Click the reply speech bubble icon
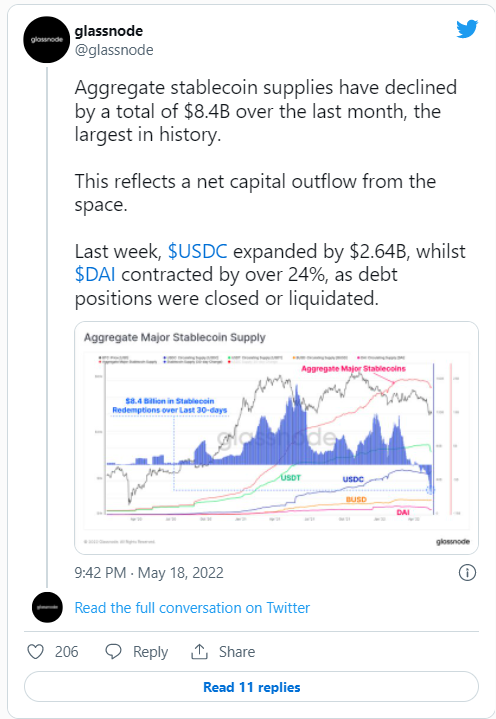Screen dimensions: 496x719 point(113,652)
